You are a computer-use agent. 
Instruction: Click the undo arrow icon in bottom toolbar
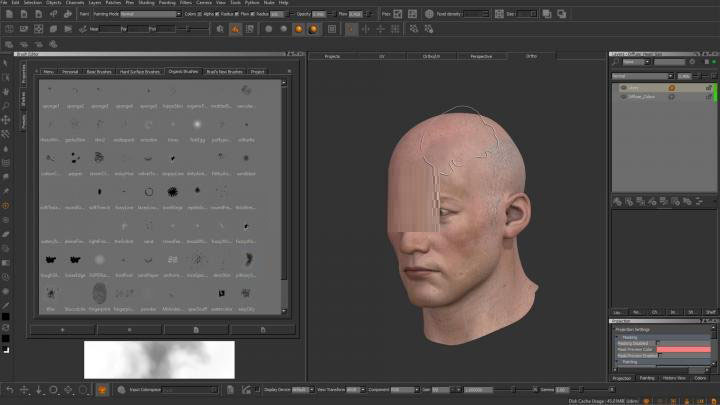coord(10,390)
